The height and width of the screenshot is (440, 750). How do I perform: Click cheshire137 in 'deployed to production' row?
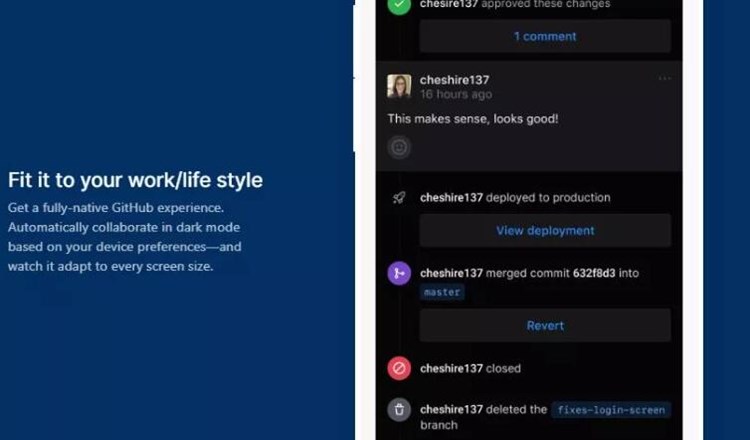(452, 198)
